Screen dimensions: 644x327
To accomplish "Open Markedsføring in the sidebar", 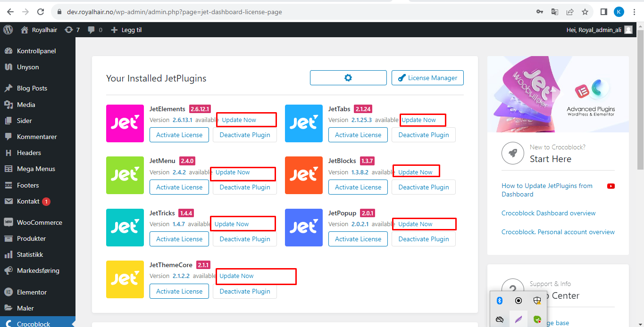I will pyautogui.click(x=38, y=270).
